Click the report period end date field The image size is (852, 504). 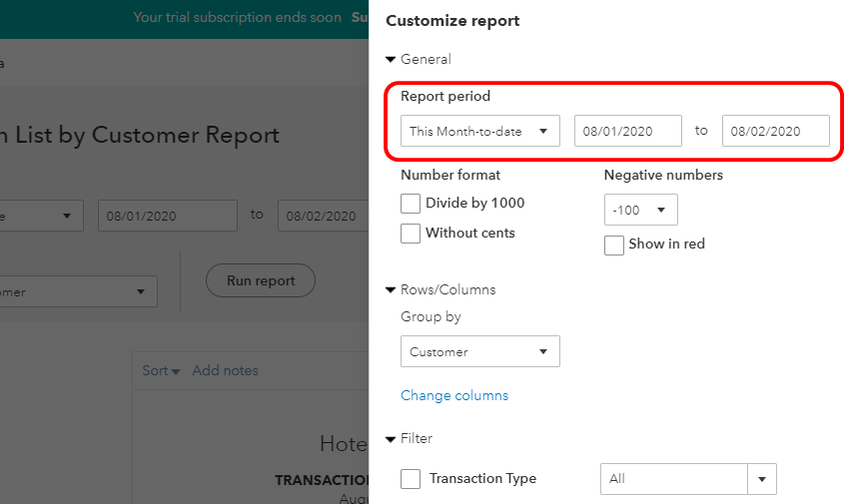[x=775, y=131]
